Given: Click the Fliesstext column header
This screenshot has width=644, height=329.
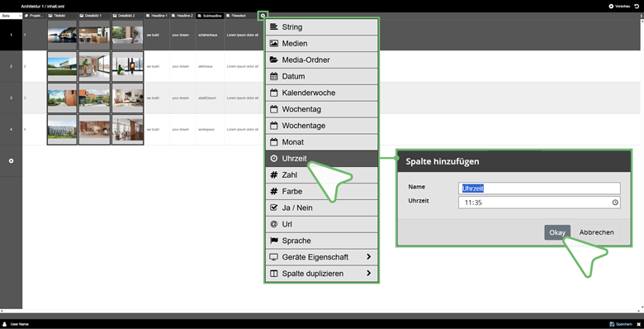Looking at the screenshot, I should (x=241, y=16).
